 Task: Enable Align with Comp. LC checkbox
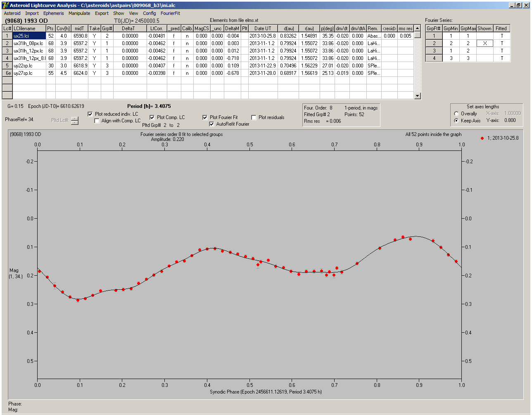click(x=97, y=121)
